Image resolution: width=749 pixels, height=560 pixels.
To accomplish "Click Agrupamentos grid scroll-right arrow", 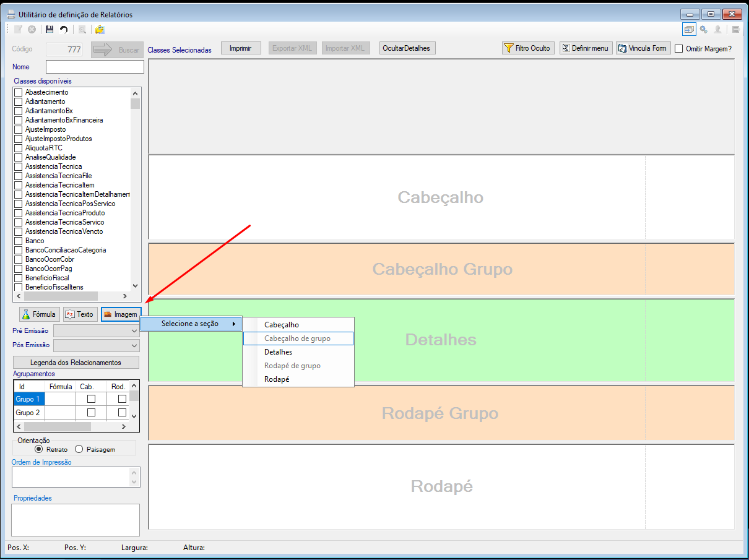I will pyautogui.click(x=123, y=426).
